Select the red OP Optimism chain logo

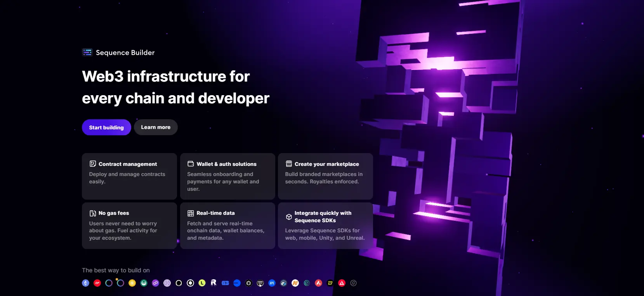pos(97,283)
